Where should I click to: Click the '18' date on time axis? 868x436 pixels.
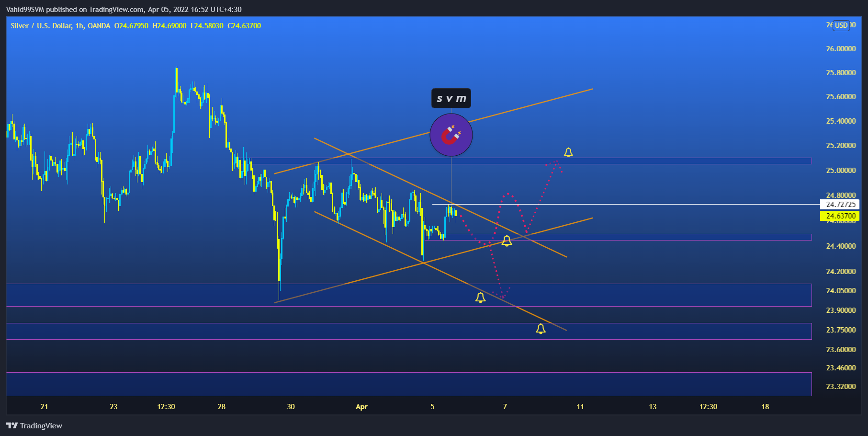click(765, 407)
